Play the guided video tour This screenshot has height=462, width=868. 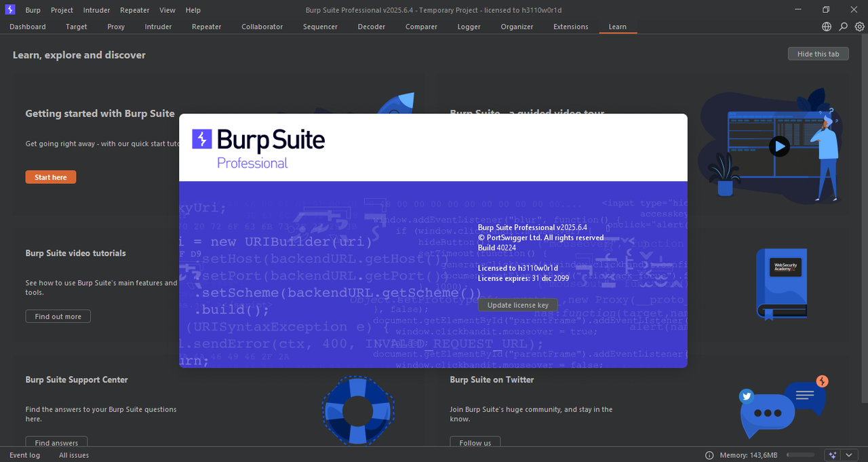779,146
